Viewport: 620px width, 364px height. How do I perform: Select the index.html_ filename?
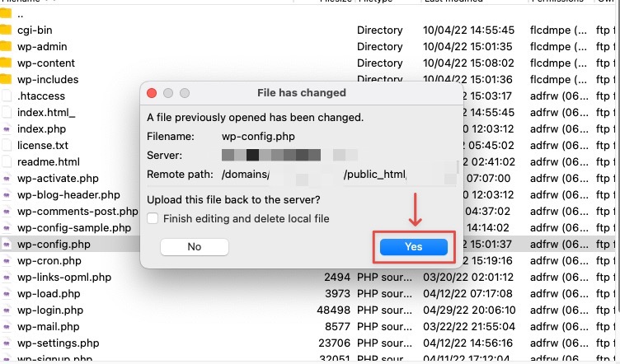pyautogui.click(x=46, y=113)
